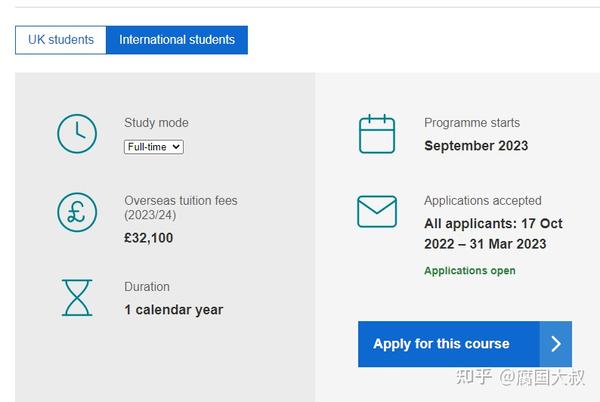Click the Study mode label

pyautogui.click(x=156, y=123)
